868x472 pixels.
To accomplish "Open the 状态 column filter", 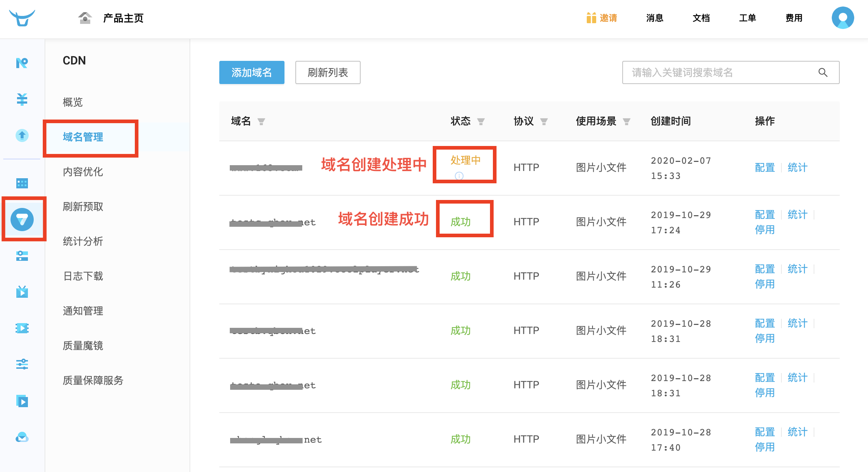I will point(481,122).
